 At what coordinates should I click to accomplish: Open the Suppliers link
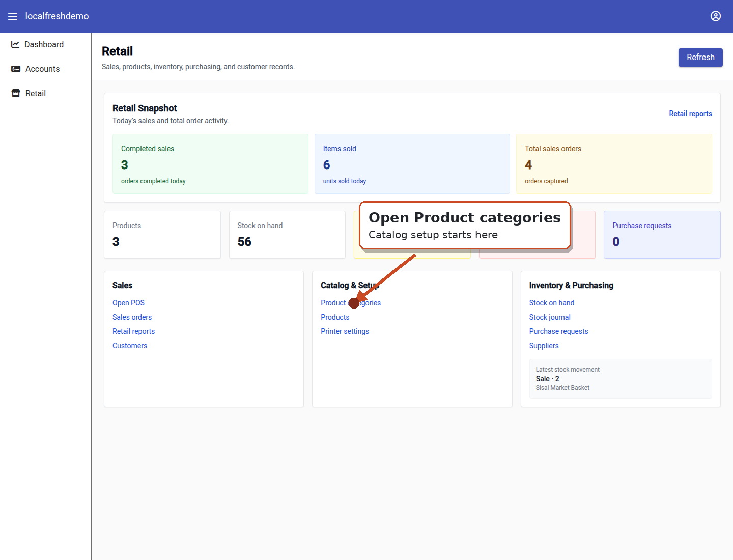[544, 346]
